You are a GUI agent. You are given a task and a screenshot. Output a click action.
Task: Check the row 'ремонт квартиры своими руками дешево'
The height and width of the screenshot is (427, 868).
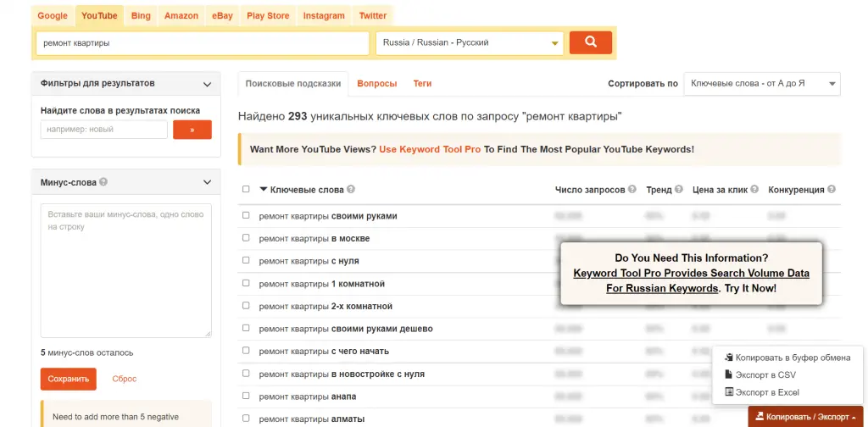pyautogui.click(x=246, y=328)
